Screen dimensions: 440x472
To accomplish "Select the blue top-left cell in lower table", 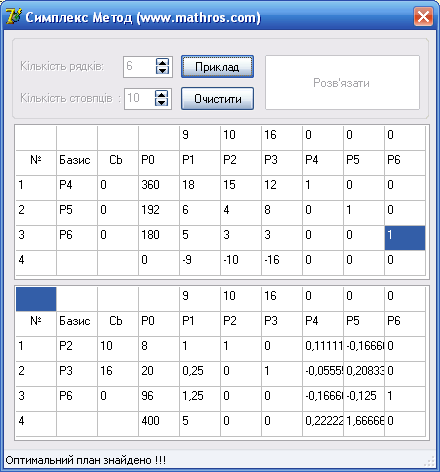I will point(36,299).
